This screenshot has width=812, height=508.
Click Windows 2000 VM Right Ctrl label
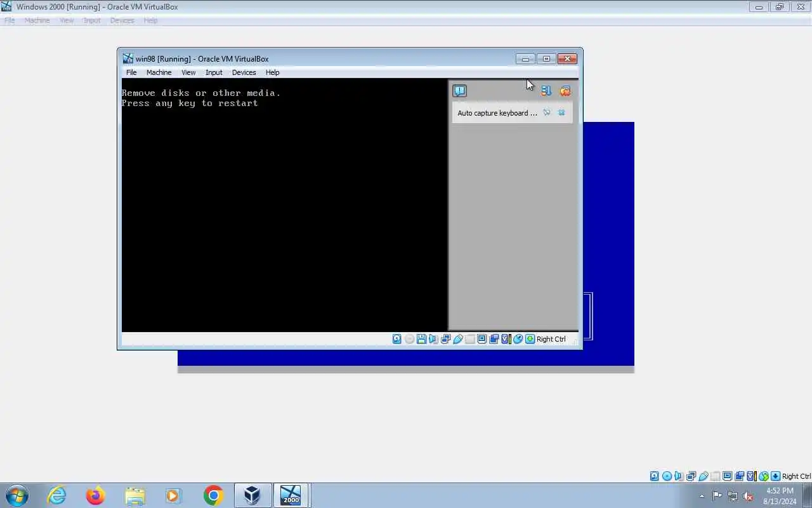[x=797, y=476]
